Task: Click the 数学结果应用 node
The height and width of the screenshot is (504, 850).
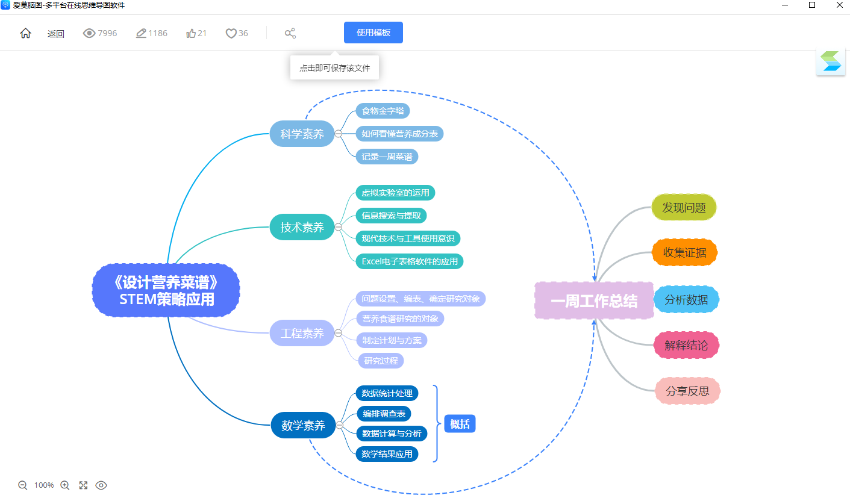Action: pos(387,454)
